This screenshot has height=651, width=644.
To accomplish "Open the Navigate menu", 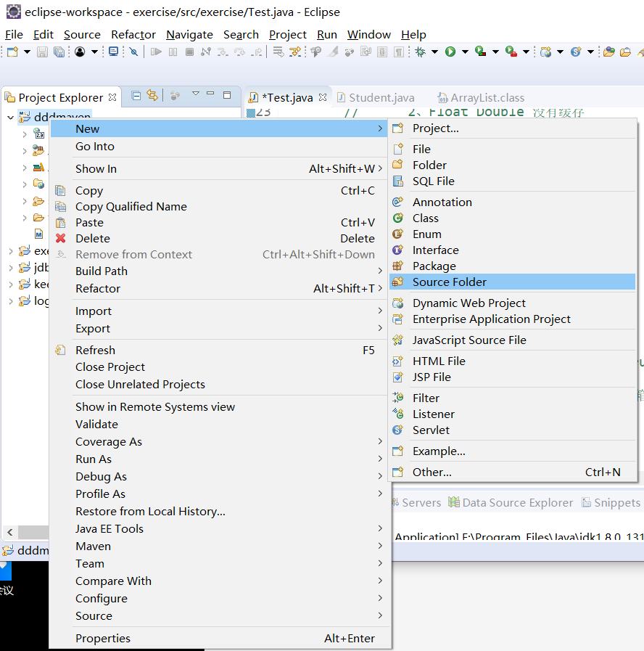I will coord(189,34).
